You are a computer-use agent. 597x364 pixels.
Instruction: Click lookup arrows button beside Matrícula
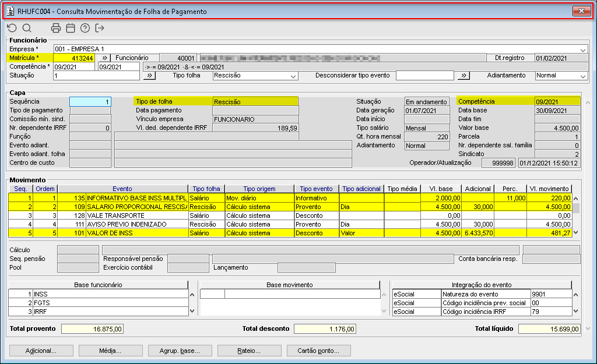click(x=103, y=58)
